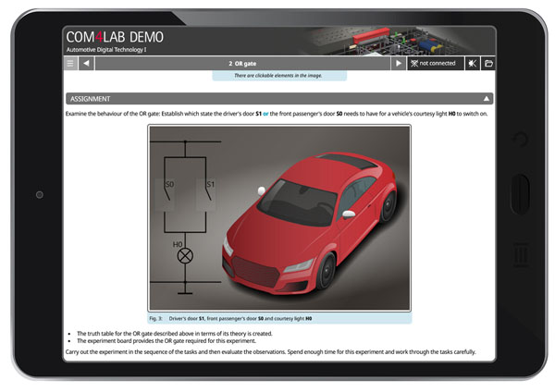
Task: Open the hamburger navigation menu
Action: [70, 64]
